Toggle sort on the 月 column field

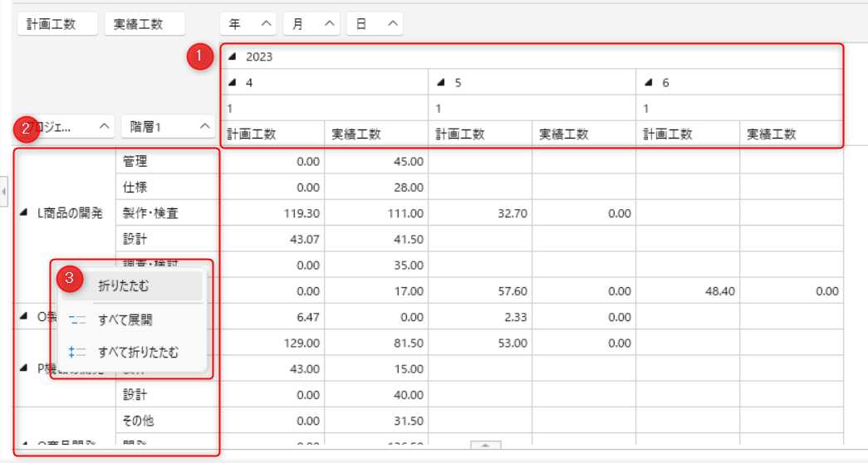click(x=330, y=24)
